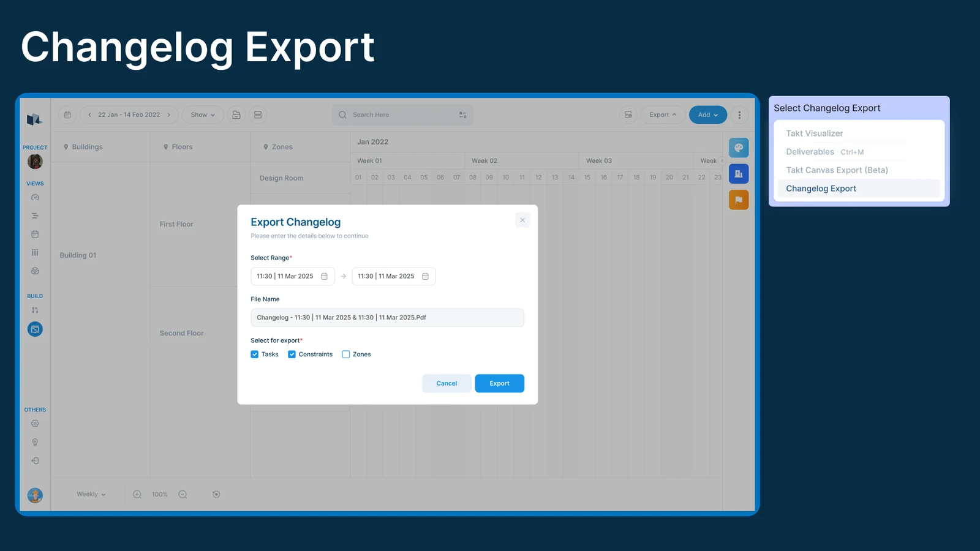Click the recenter target icon near zoom
This screenshot has width=980, height=551.
[x=216, y=494]
